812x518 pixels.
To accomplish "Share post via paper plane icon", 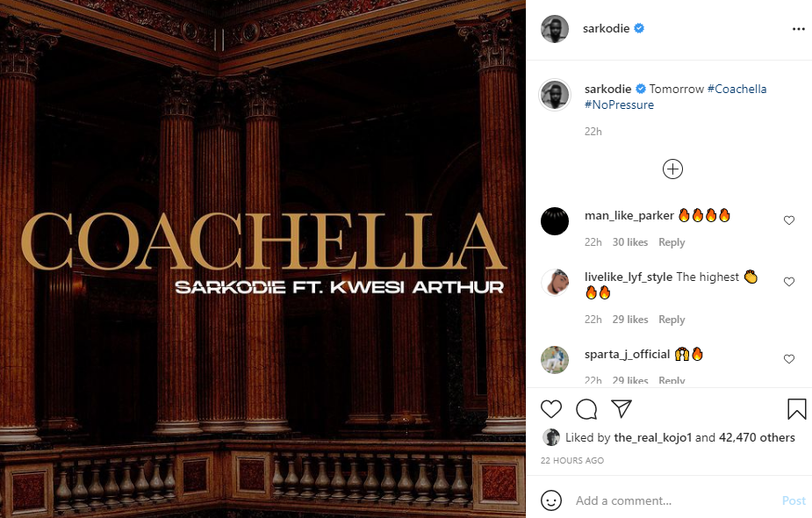I will pyautogui.click(x=621, y=409).
